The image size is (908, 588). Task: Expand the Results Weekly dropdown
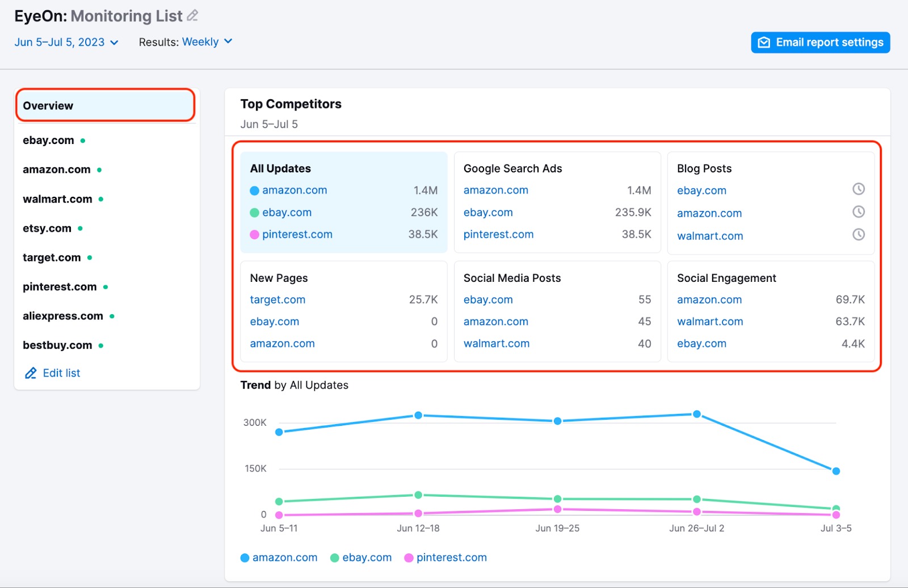pos(207,42)
